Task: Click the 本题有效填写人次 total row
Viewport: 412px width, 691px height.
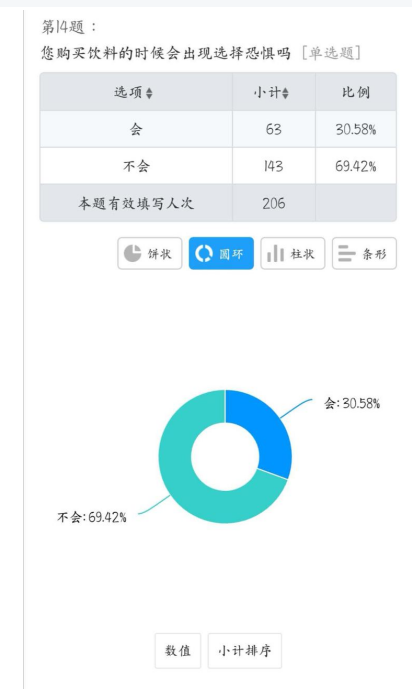Action: point(218,203)
